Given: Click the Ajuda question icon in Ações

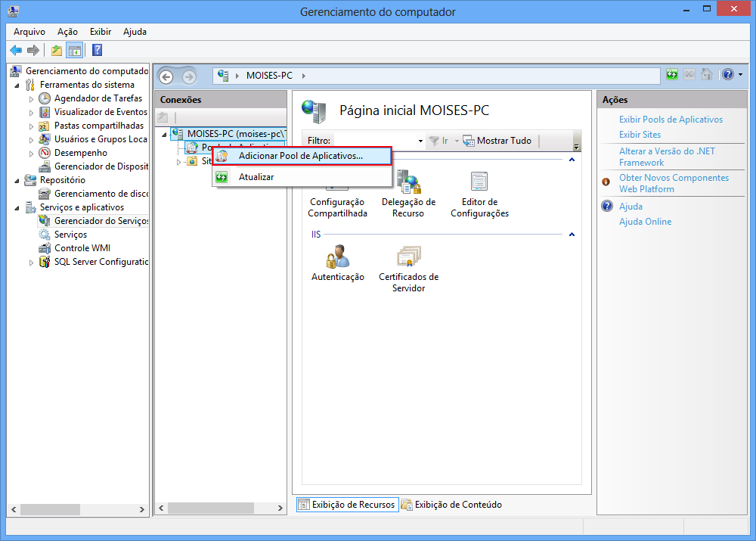Looking at the screenshot, I should [607, 206].
